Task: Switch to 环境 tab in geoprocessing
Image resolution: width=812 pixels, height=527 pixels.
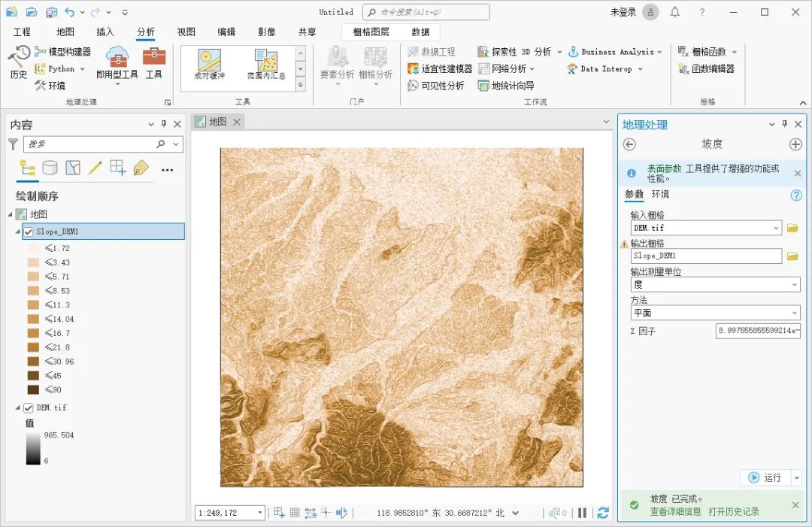Action: point(660,194)
